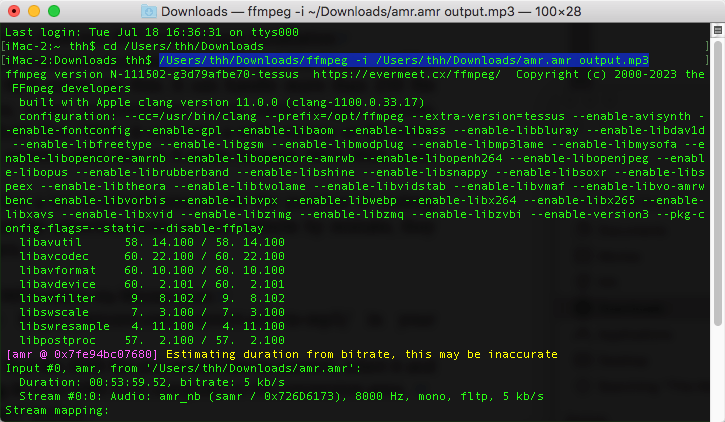Screen dimensions: 725x422
Task: Click the libpostproc version row
Action: point(152,340)
